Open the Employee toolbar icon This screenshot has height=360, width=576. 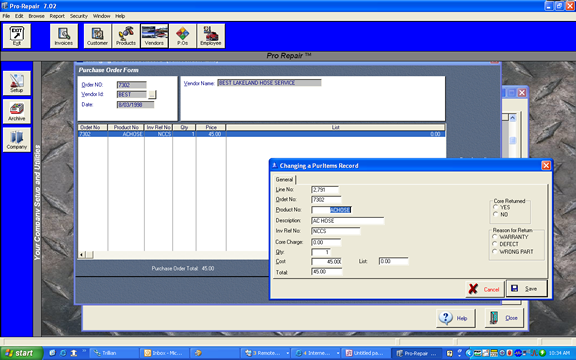(211, 36)
